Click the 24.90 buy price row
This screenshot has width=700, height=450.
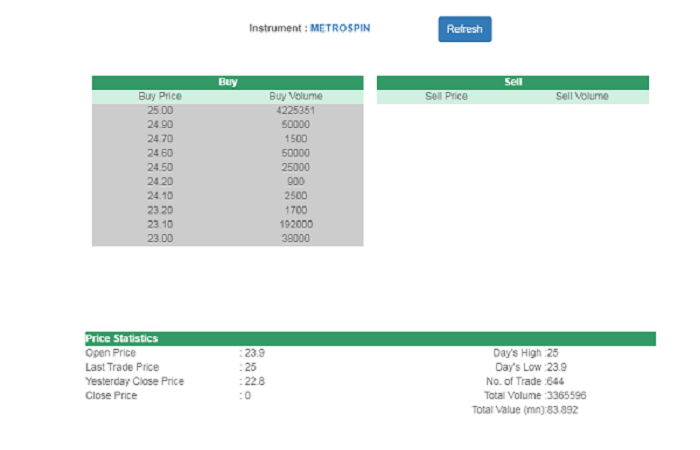[x=160, y=125]
